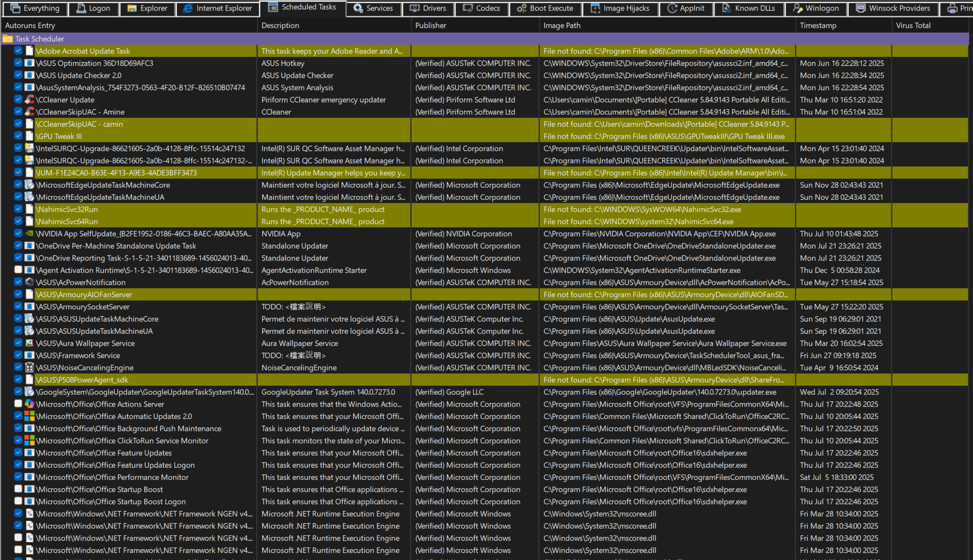The width and height of the screenshot is (973, 560).
Task: Uncheck the GPU Tweak III entry
Action: (x=18, y=135)
